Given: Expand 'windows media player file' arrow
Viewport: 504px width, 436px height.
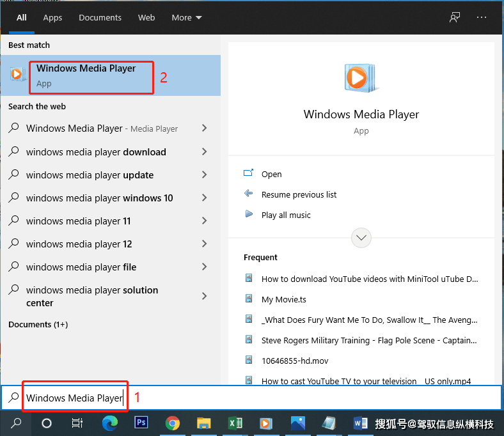Looking at the screenshot, I should 205,267.
